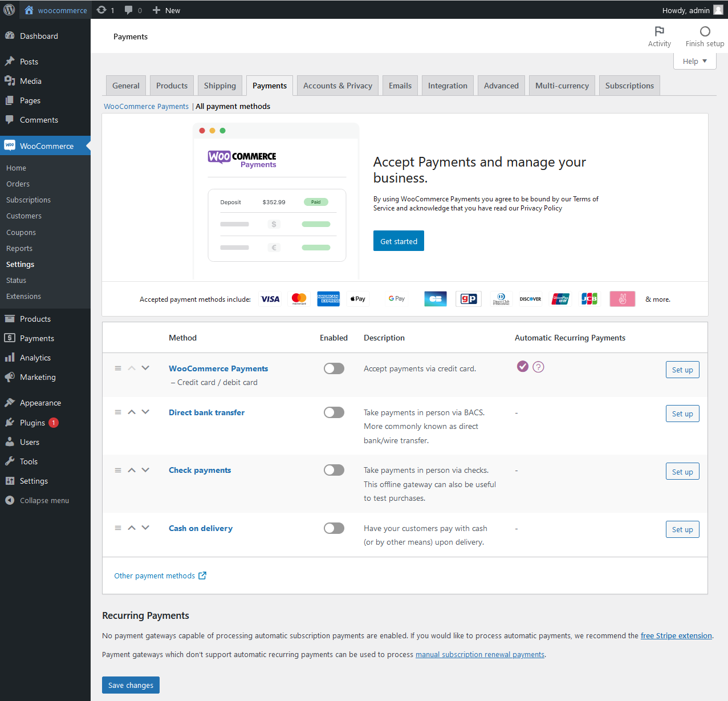Enable Check payments toggle
The width and height of the screenshot is (728, 701).
point(334,470)
